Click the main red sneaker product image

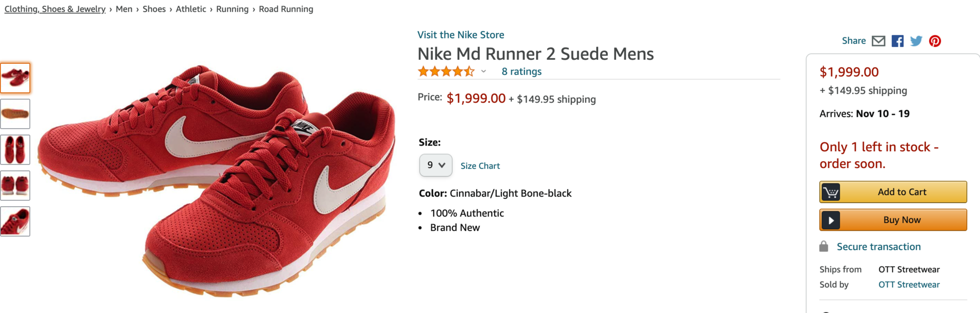(217, 179)
